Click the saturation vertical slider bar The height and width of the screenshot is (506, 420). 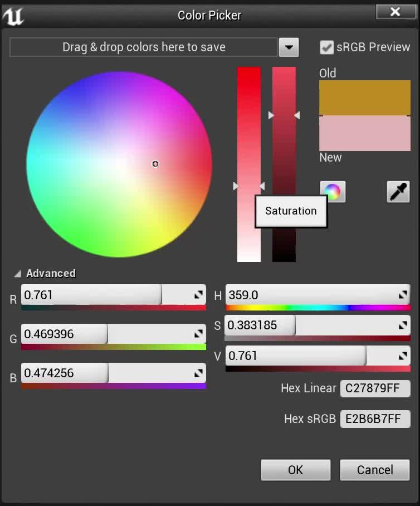[248, 164]
